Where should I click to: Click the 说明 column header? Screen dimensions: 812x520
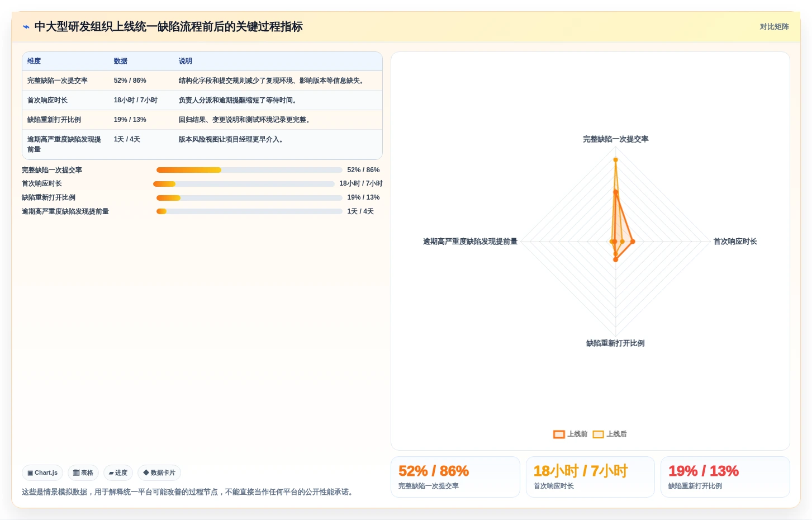[186, 62]
